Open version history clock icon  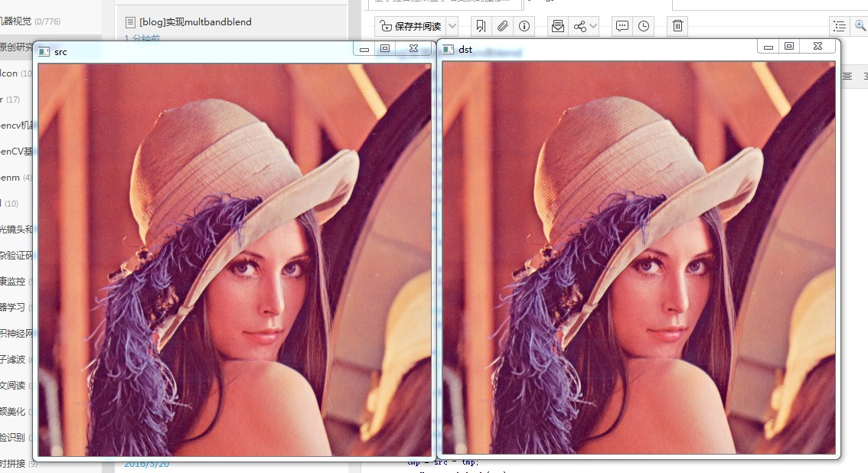click(644, 26)
